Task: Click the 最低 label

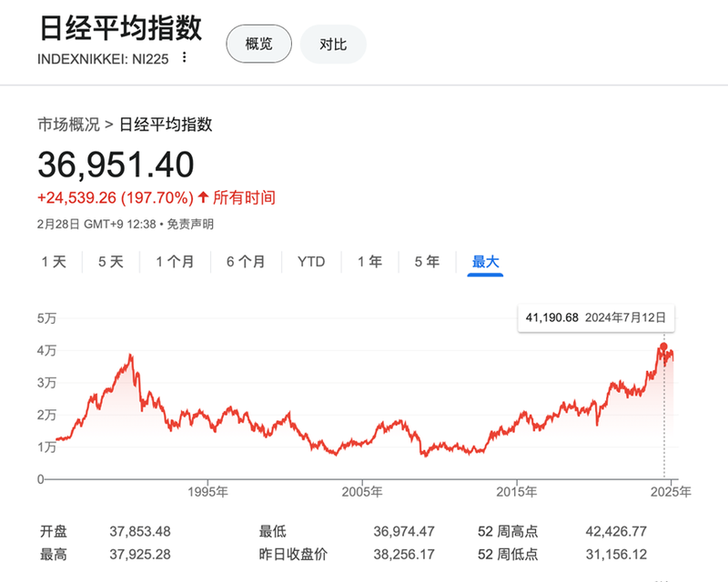Action: coord(273,531)
